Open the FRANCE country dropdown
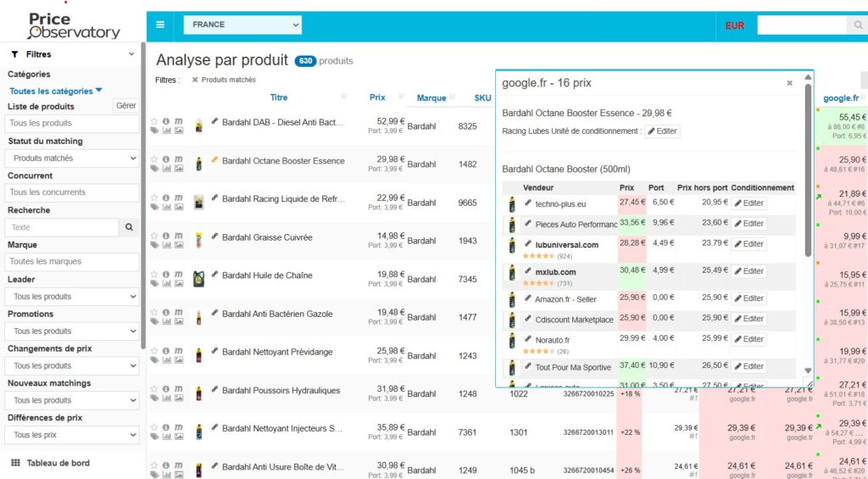Screen dimensions: 868x479 click(x=242, y=25)
